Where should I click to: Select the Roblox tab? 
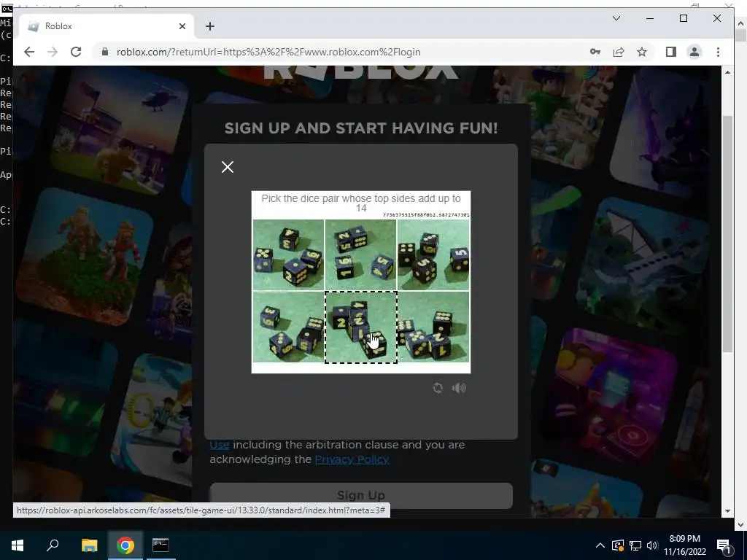(107, 26)
